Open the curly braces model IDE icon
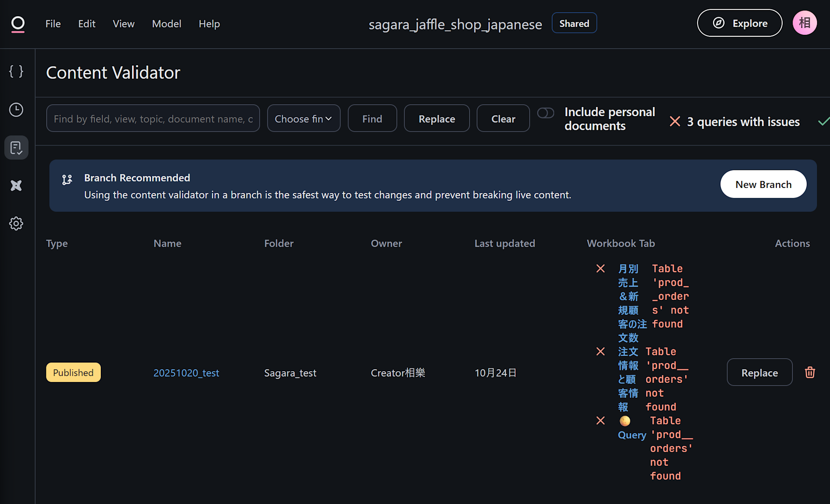This screenshot has height=504, width=830. coord(16,71)
